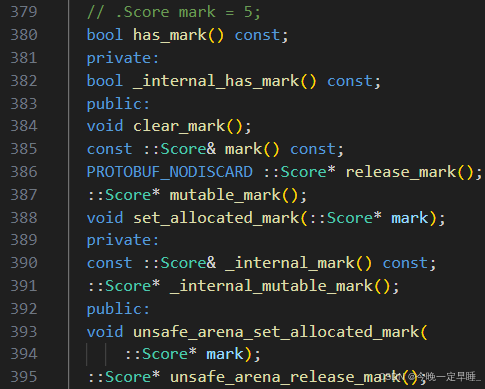Click the set_allocated_mark function on line 388

[216, 218]
